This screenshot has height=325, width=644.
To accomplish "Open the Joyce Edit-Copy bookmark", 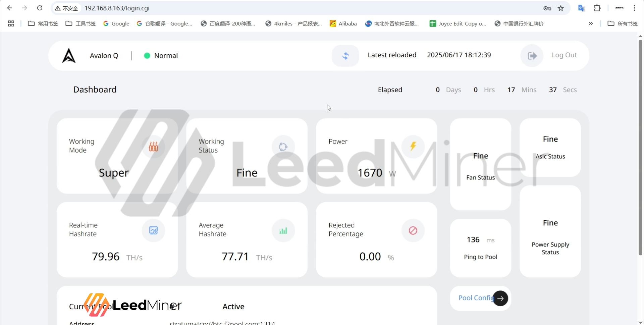I will point(458,23).
